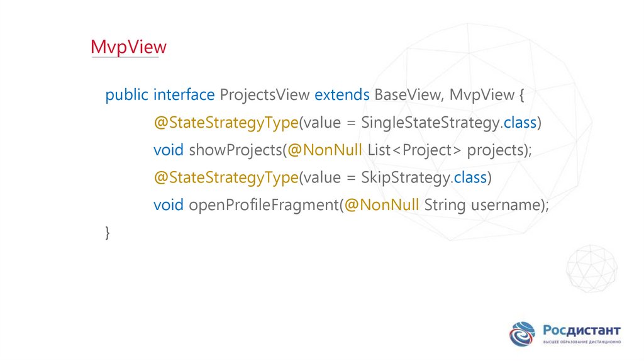Click the showProjects method name
This screenshot has height=361, width=644.
[x=235, y=150]
